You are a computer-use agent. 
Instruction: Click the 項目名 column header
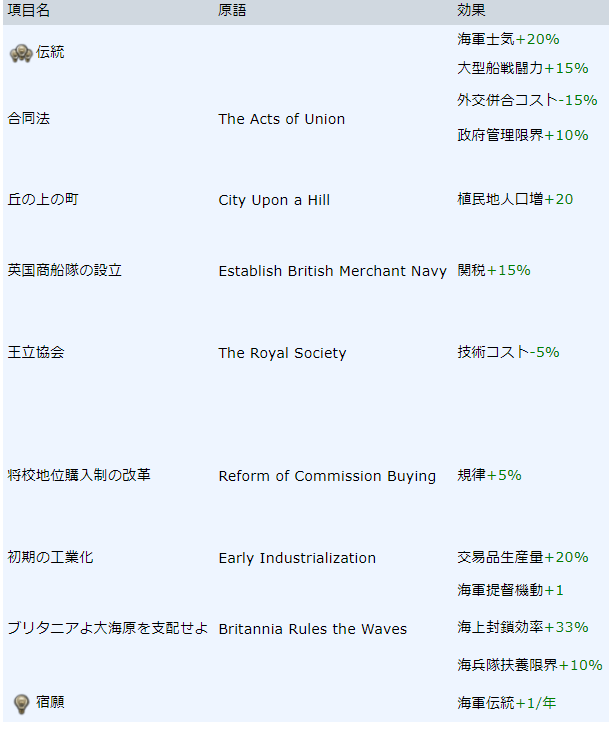tap(29, 10)
